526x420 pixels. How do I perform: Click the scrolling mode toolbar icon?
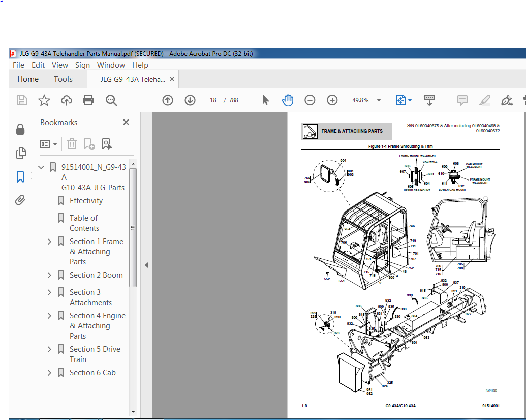[x=429, y=100]
